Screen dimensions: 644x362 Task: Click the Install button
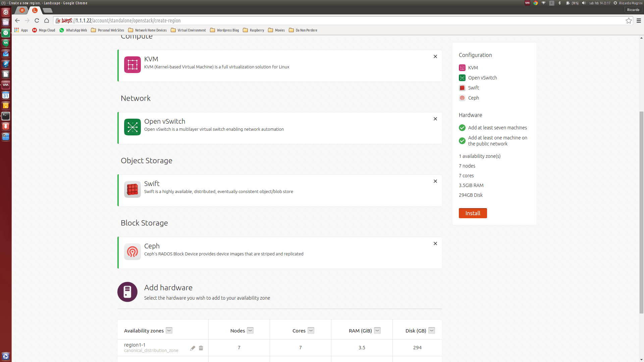473,213
